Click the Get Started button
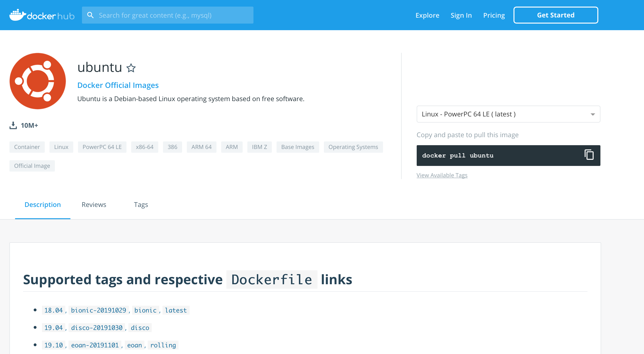Image resolution: width=644 pixels, height=354 pixels. click(x=555, y=15)
